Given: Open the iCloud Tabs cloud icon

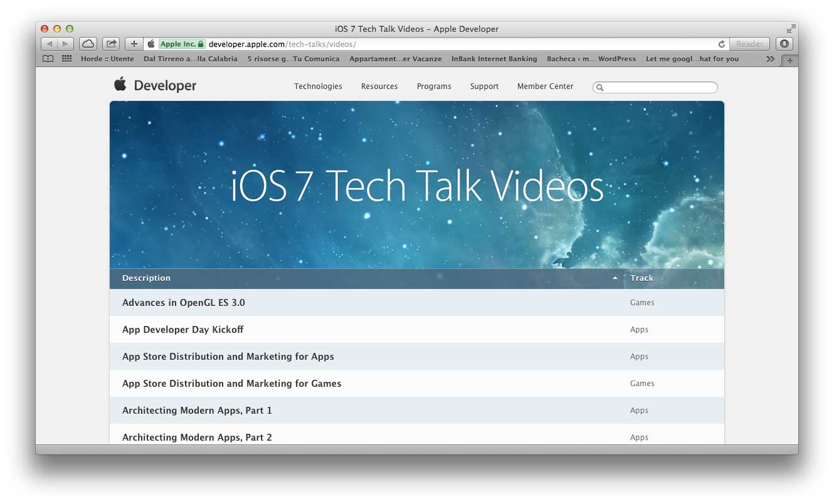Looking at the screenshot, I should (88, 44).
